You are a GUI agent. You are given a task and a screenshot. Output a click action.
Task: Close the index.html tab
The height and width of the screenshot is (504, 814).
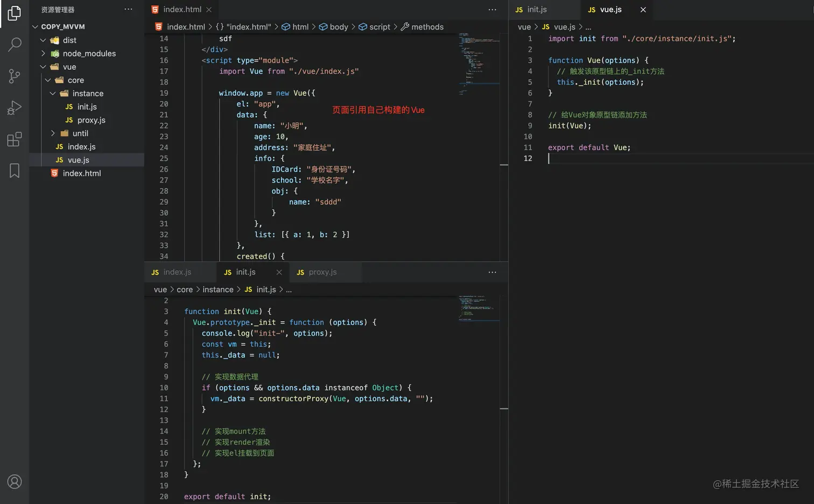(x=209, y=10)
